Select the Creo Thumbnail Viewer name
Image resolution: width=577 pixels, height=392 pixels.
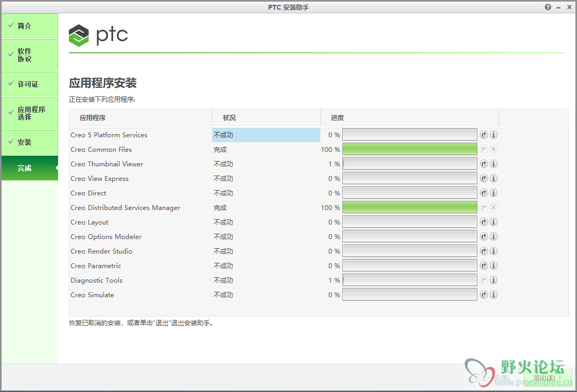pos(107,164)
